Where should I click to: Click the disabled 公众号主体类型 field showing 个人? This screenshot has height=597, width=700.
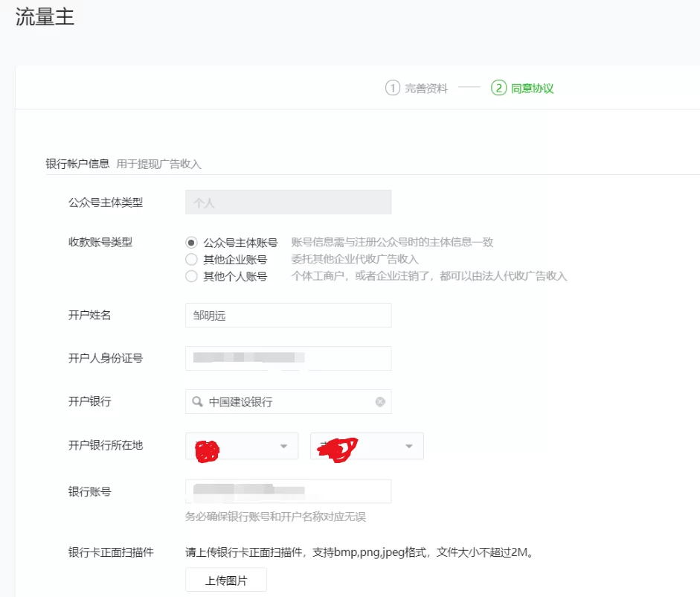288,202
